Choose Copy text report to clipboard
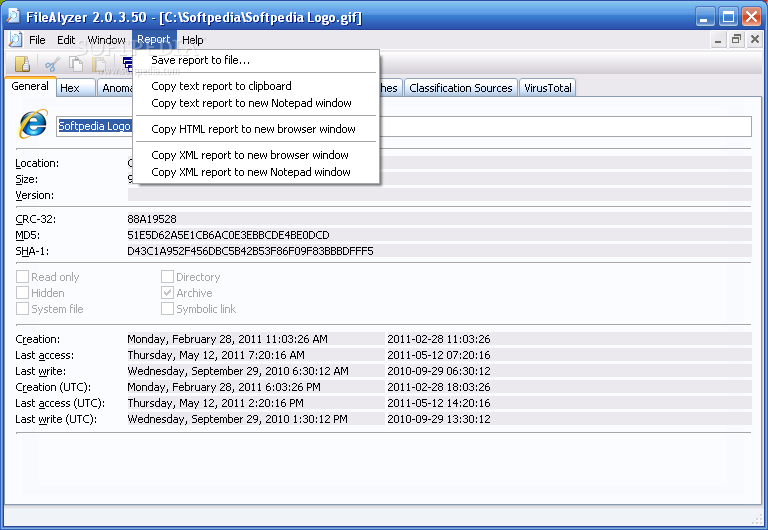 [x=256, y=86]
